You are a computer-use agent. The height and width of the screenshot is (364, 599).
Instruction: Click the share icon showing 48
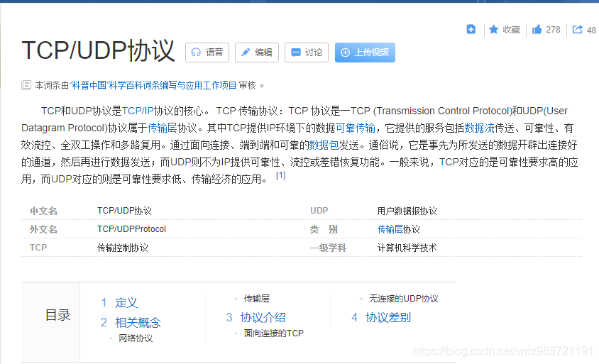(x=577, y=29)
